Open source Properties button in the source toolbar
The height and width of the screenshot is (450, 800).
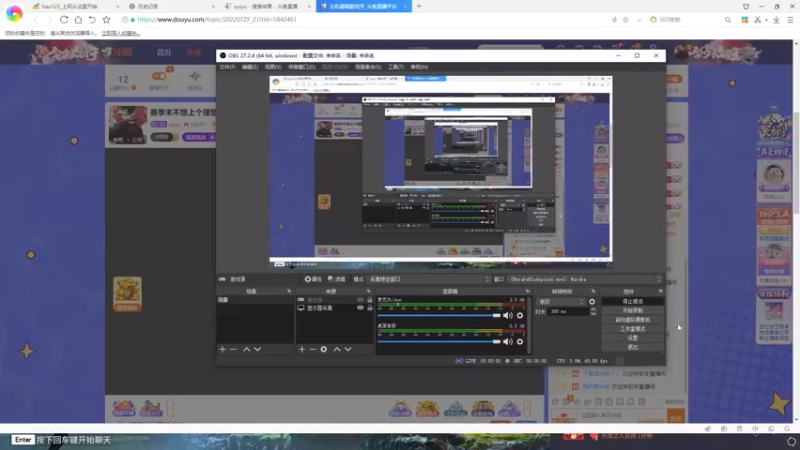pyautogui.click(x=313, y=279)
